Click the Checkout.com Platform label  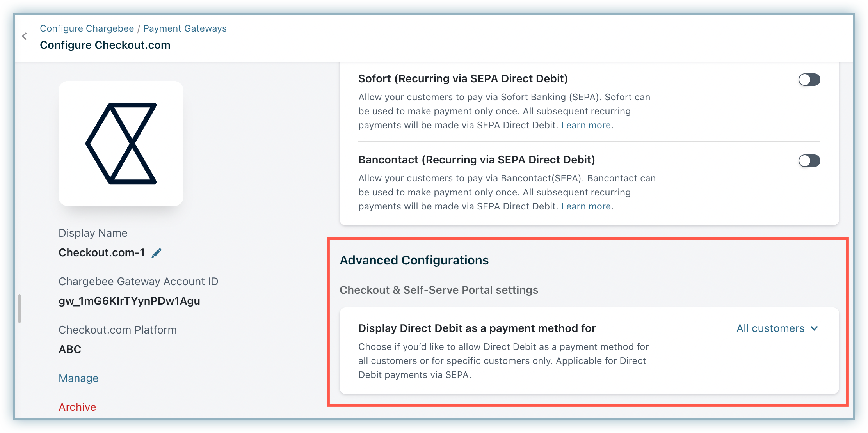pyautogui.click(x=117, y=330)
